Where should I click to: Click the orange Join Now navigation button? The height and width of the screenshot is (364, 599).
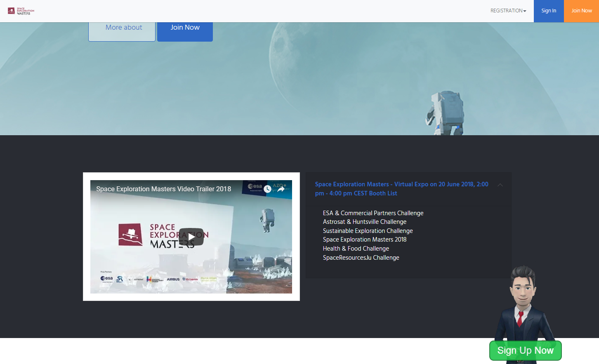[x=581, y=11]
